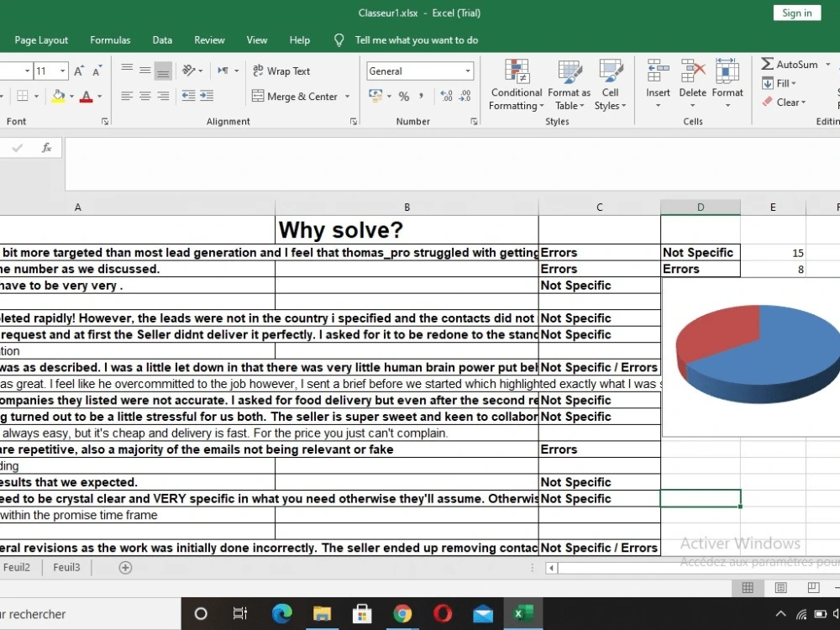This screenshot has width=840, height=630.
Task: Open Conditional Formatting menu
Action: [517, 85]
